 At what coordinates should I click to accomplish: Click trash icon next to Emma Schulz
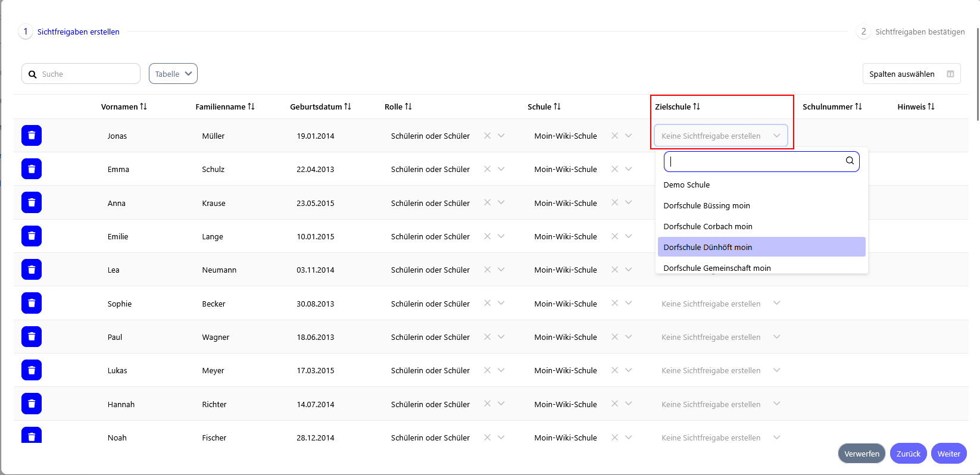tap(32, 169)
